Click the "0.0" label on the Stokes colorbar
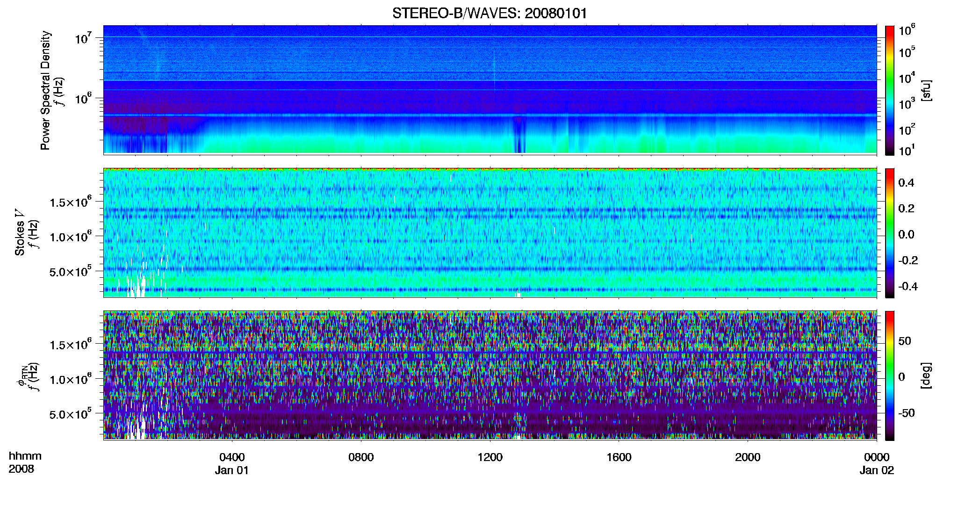The height and width of the screenshot is (505, 980). (x=906, y=235)
